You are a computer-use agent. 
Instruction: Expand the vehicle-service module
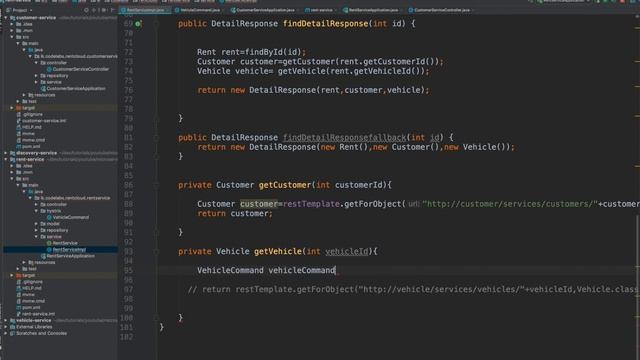pyautogui.click(x=6, y=320)
